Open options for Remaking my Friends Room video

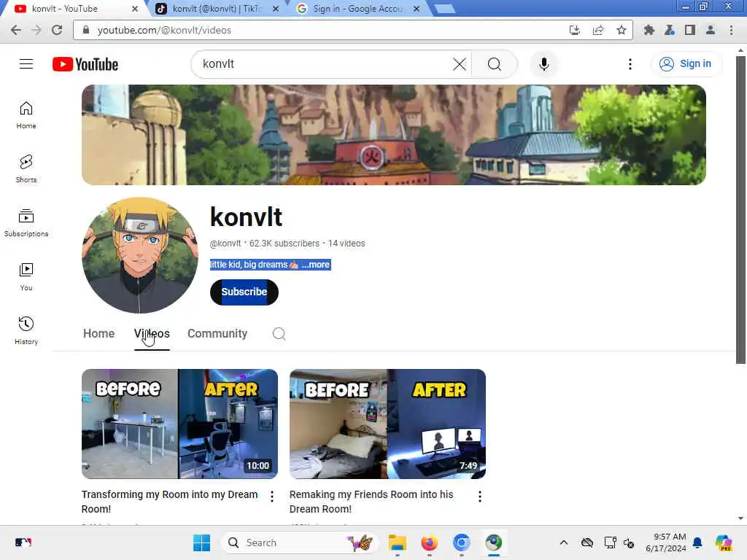pyautogui.click(x=480, y=497)
